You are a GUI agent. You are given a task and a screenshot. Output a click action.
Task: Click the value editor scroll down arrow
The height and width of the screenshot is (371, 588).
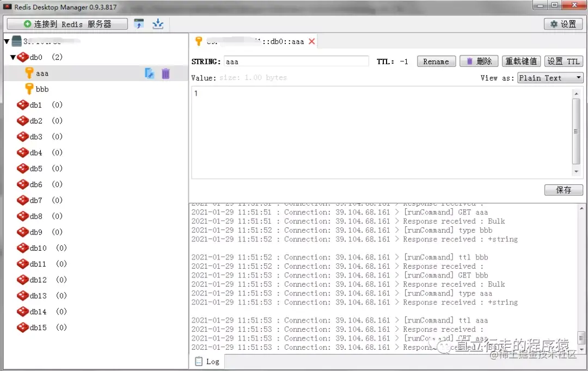577,172
